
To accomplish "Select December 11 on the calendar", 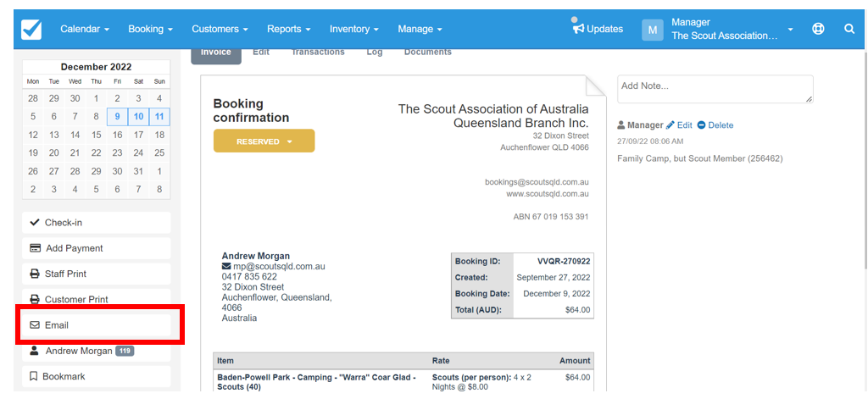I will click(x=159, y=117).
